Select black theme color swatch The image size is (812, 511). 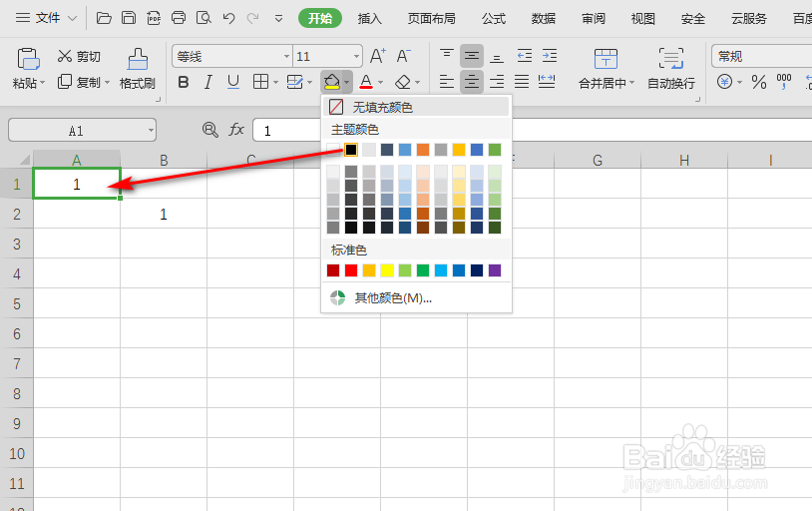[x=351, y=150]
